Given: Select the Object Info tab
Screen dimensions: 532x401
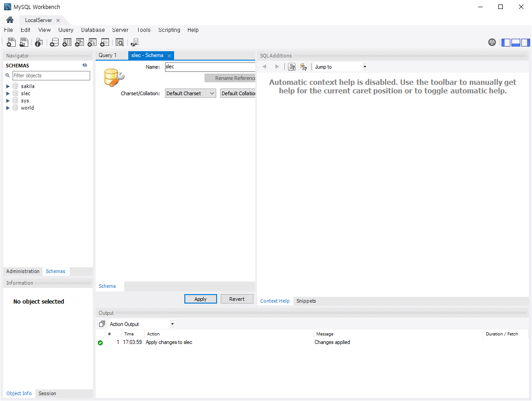Looking at the screenshot, I should pyautogui.click(x=19, y=393).
